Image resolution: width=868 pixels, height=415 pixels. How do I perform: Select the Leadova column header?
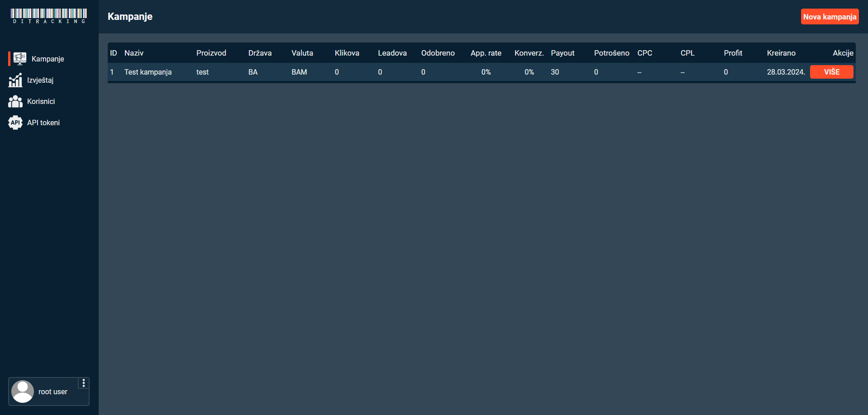click(392, 53)
